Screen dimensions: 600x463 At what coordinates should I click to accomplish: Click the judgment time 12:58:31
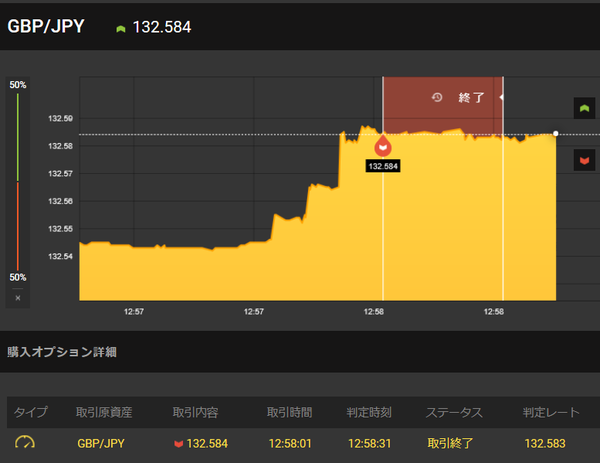[369, 443]
